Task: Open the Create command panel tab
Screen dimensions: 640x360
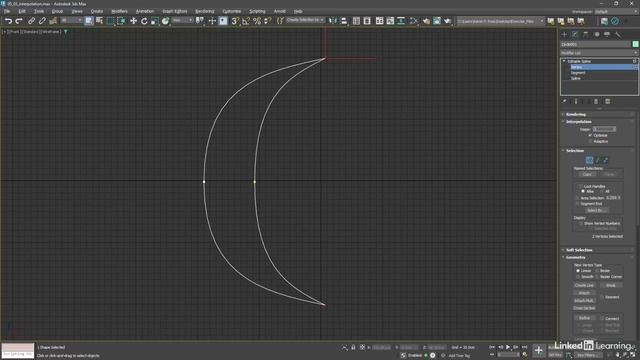Action: coord(564,35)
